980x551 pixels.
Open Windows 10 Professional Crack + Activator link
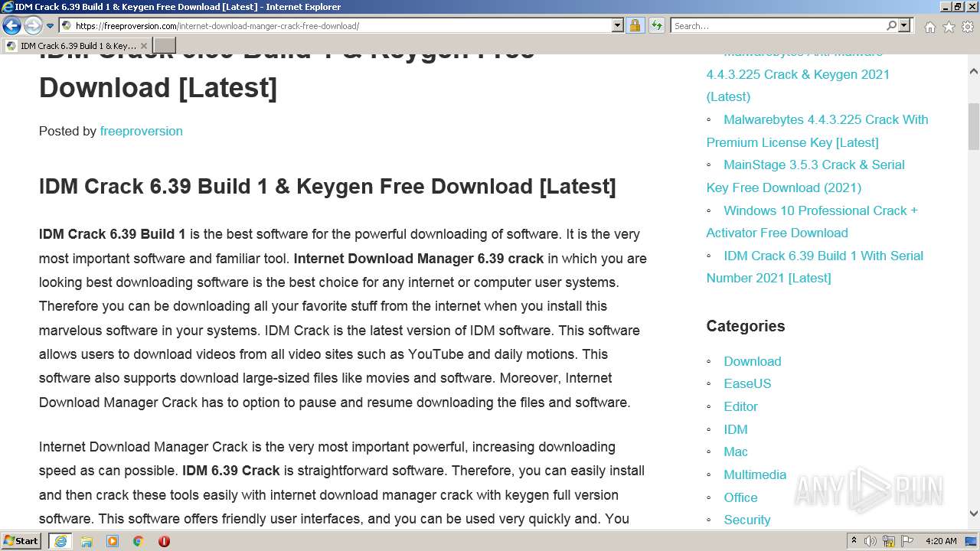click(812, 221)
